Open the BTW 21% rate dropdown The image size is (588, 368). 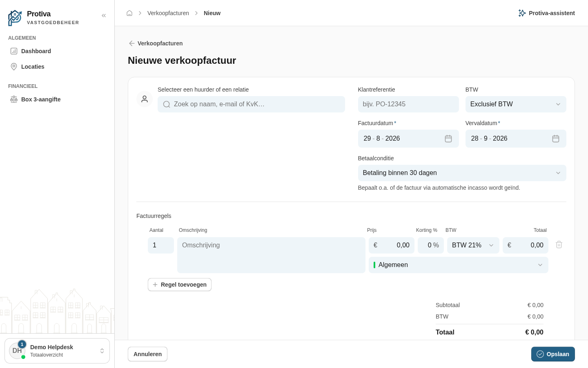tap(473, 245)
